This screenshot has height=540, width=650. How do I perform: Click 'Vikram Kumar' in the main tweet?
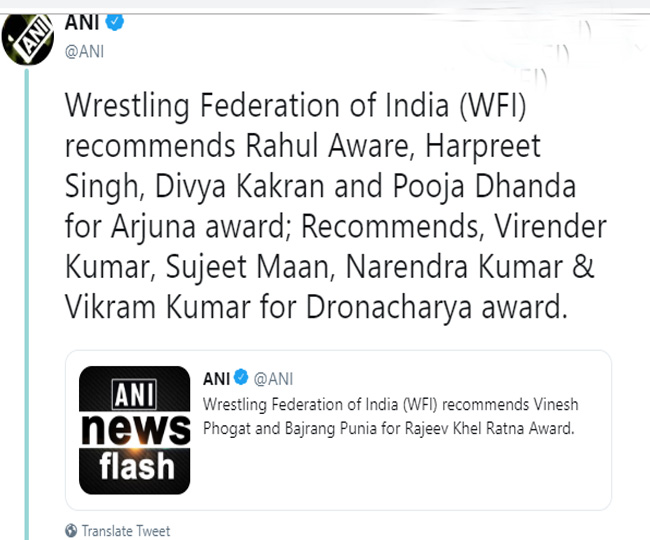click(132, 308)
